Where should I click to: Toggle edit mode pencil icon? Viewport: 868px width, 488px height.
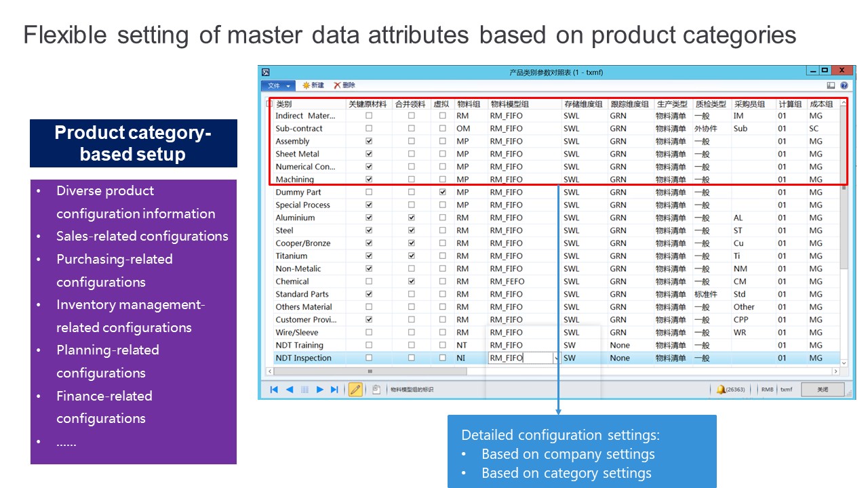coord(355,390)
